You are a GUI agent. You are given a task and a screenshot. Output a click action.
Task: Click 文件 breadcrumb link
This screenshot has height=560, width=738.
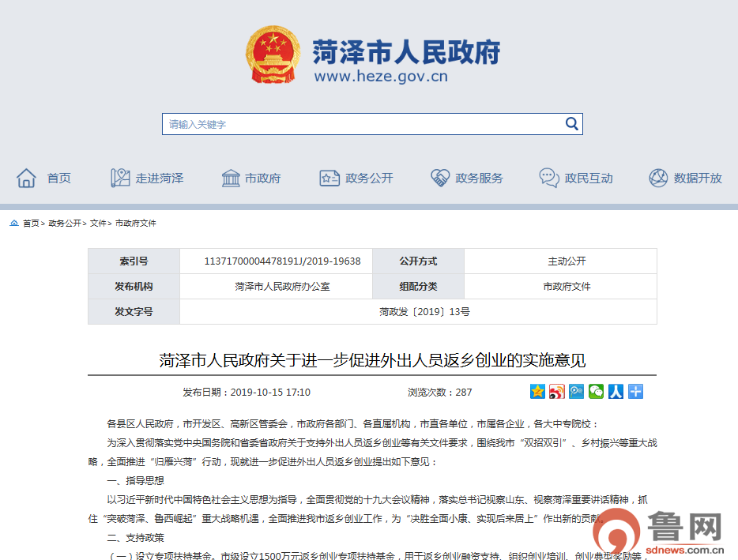pos(98,224)
